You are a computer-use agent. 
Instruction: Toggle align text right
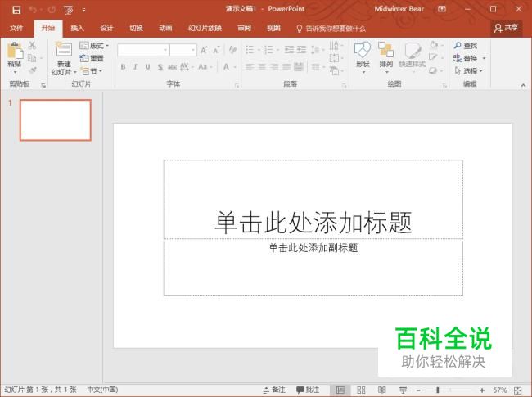coord(274,67)
